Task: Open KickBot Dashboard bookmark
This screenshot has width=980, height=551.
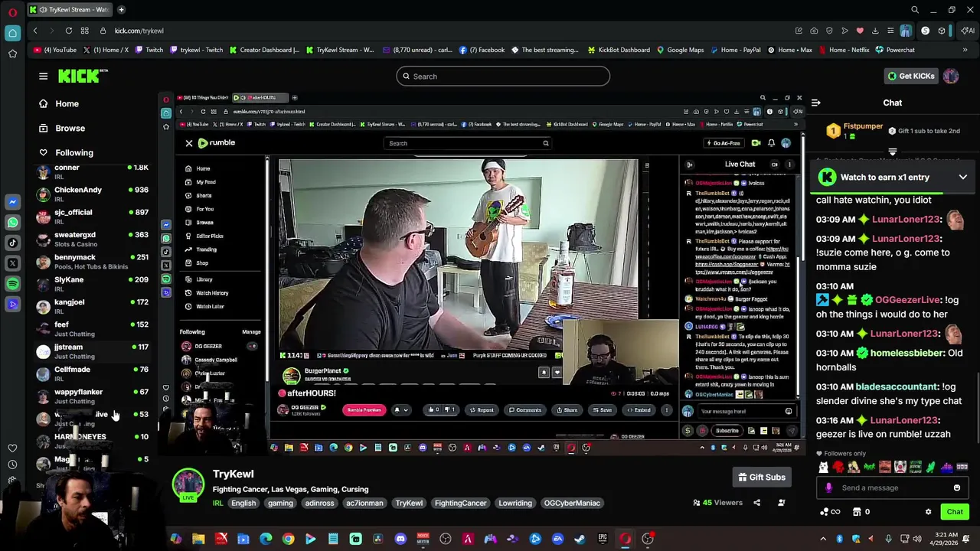Action: coord(619,50)
